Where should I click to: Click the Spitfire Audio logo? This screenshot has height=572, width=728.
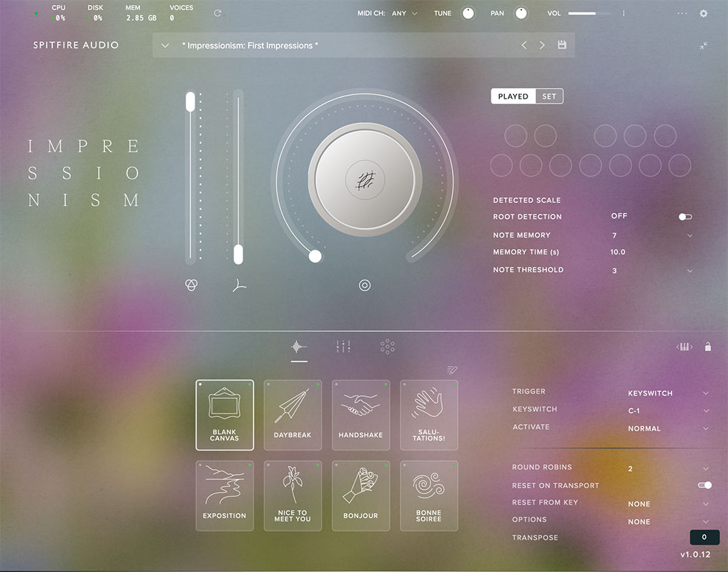tap(76, 45)
